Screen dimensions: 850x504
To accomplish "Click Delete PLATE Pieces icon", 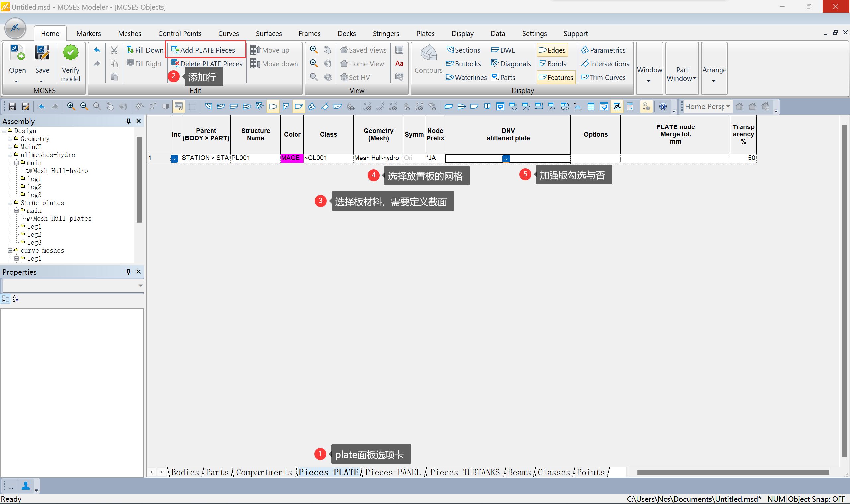I will pyautogui.click(x=175, y=63).
